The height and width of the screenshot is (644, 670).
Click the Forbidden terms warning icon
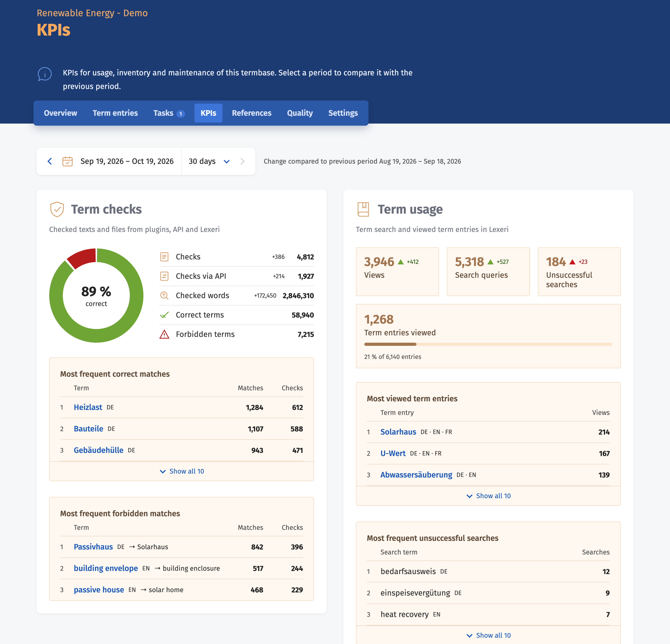164,334
